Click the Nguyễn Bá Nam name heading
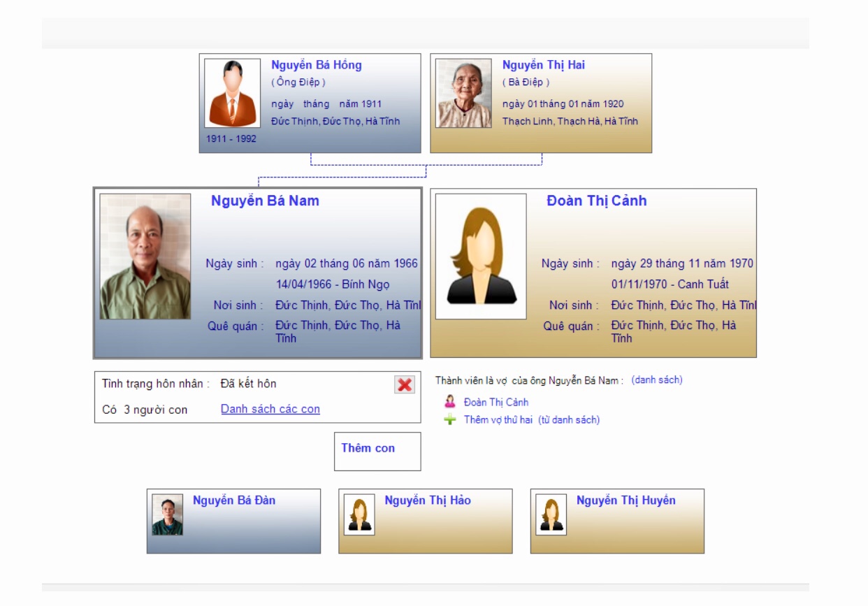 pos(265,201)
